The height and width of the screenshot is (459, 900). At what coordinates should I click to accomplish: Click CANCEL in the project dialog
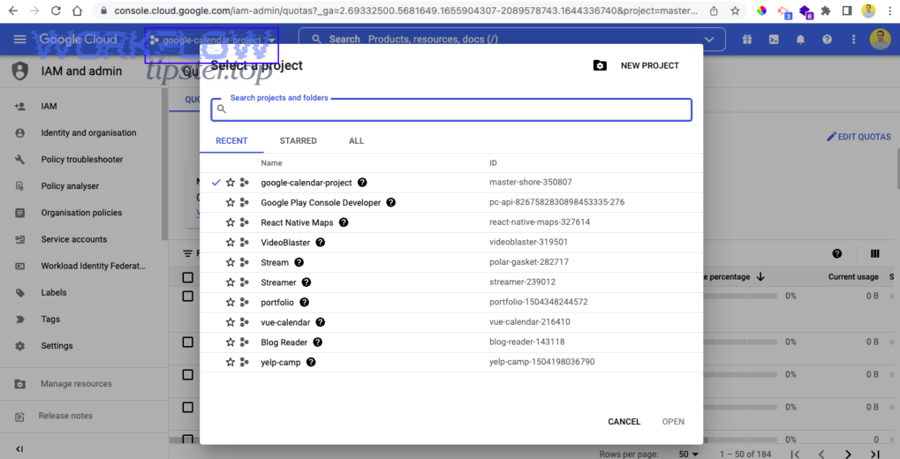point(624,422)
